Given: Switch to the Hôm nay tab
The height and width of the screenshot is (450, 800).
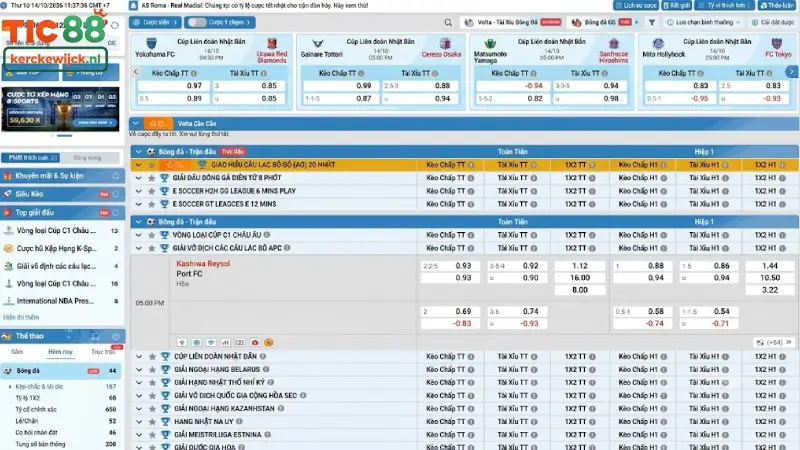Looking at the screenshot, I should point(60,352).
